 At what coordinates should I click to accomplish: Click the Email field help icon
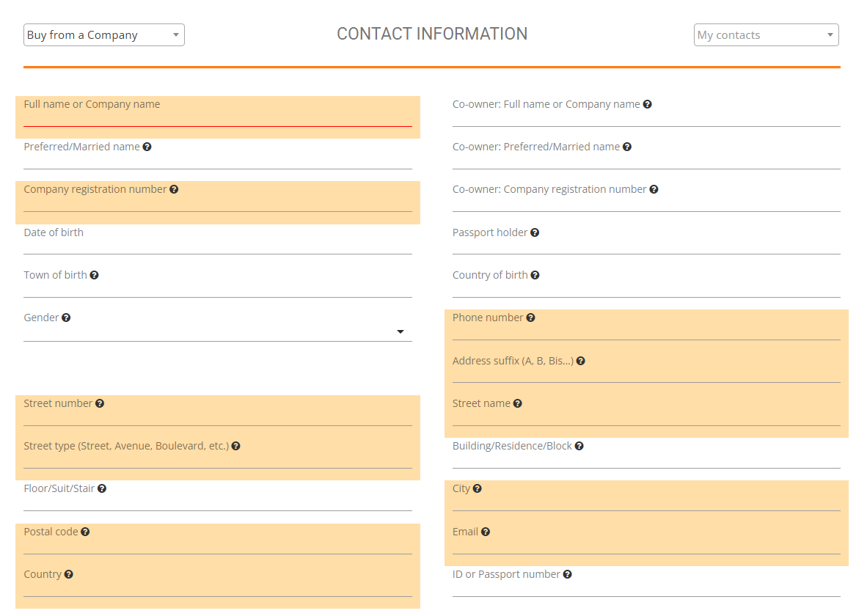pyautogui.click(x=486, y=532)
